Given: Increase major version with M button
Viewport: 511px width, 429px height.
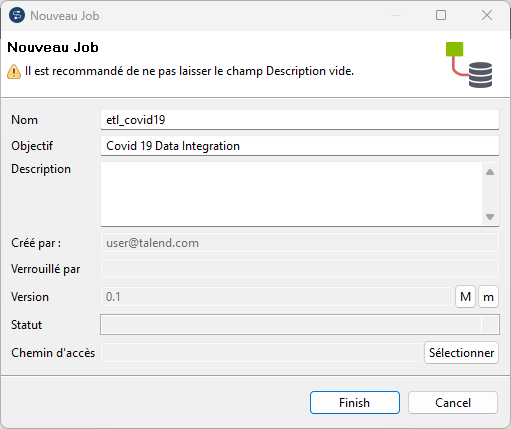Looking at the screenshot, I should coord(465,296).
